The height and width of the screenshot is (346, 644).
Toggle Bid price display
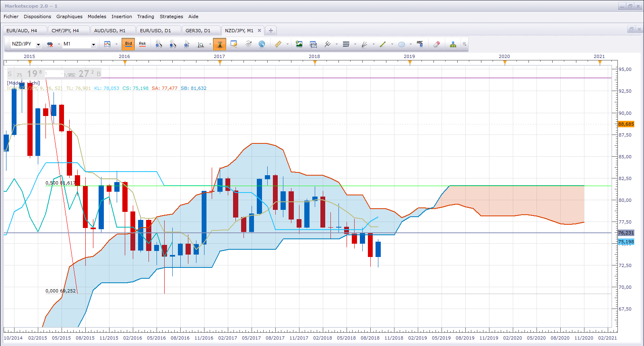coord(128,44)
